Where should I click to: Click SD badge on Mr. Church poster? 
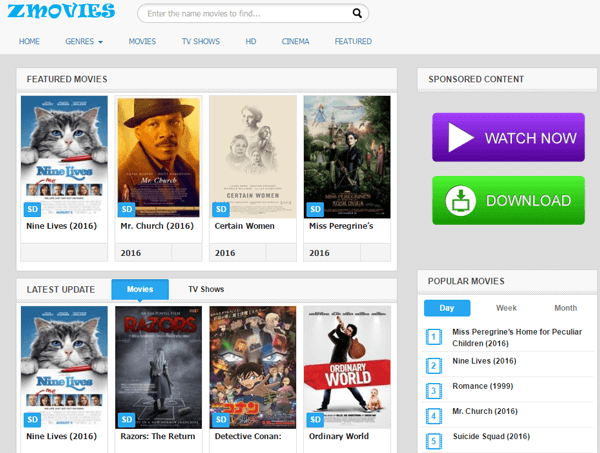click(x=127, y=209)
